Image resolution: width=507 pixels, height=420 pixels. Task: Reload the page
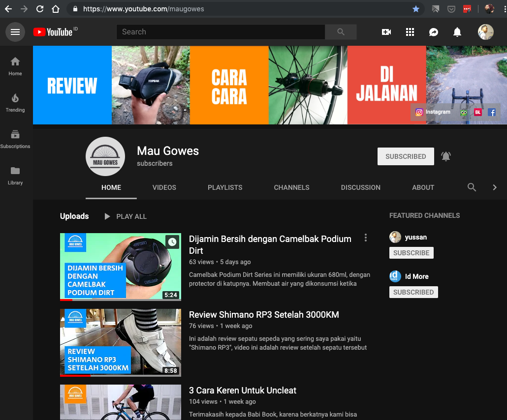(40, 9)
